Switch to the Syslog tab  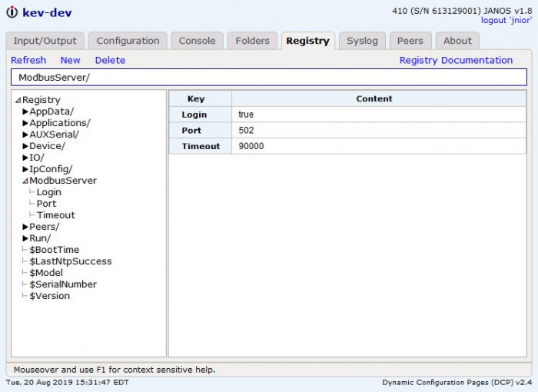point(362,41)
